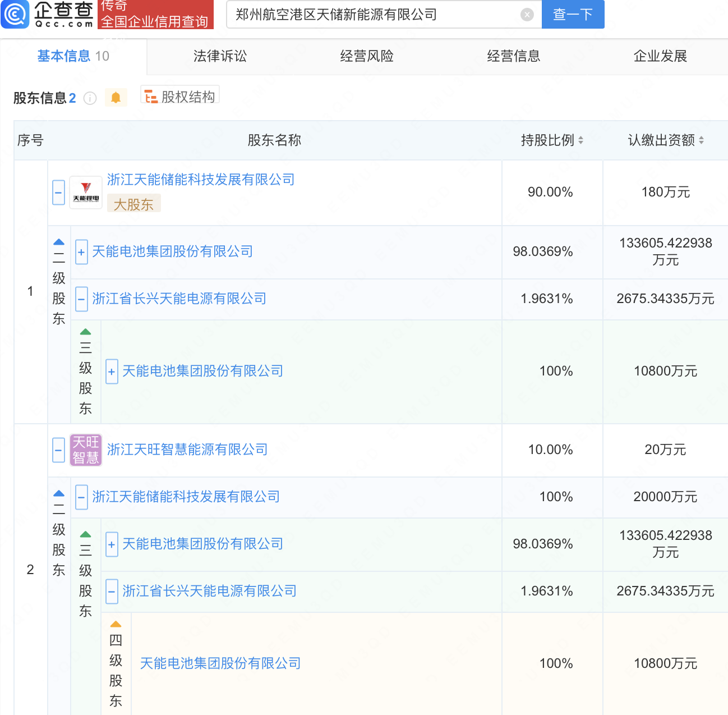This screenshot has width=728, height=715.
Task: Click the 股东名称 column header
Action: pos(275,140)
